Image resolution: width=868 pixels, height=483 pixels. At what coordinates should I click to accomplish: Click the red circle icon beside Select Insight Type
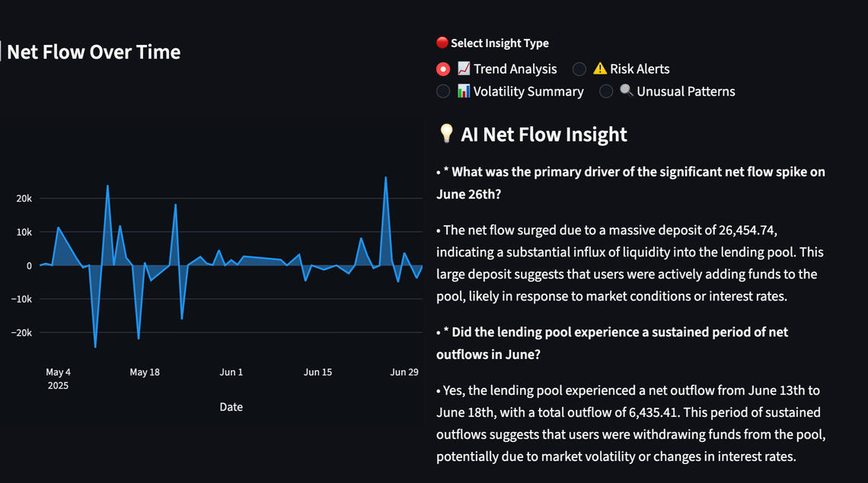[442, 43]
